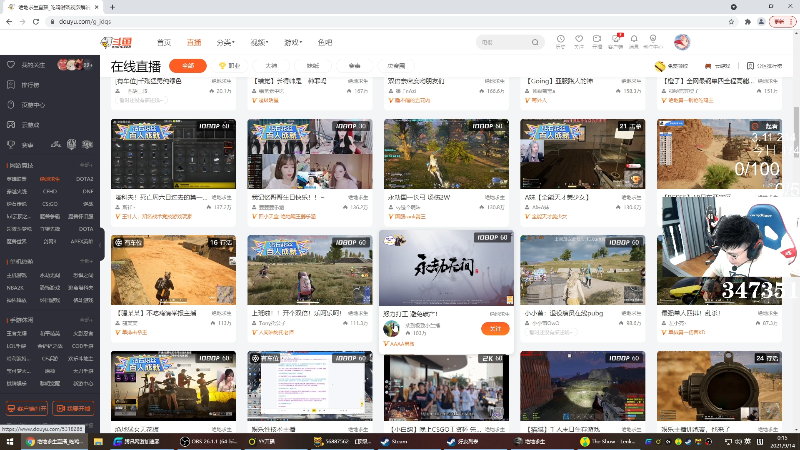The width and height of the screenshot is (800, 450).
Task: Click followed-streamer avatars in sidebar
Action: (x=74, y=65)
